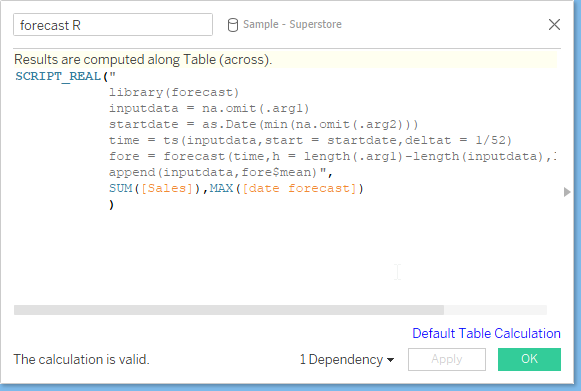The width and height of the screenshot is (581, 391).
Task: Click the 'fore = forecast(time' code line
Action: [332, 156]
